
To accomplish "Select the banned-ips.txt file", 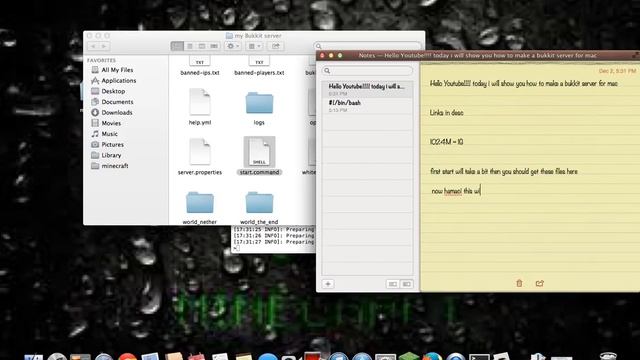I will click(x=200, y=67).
